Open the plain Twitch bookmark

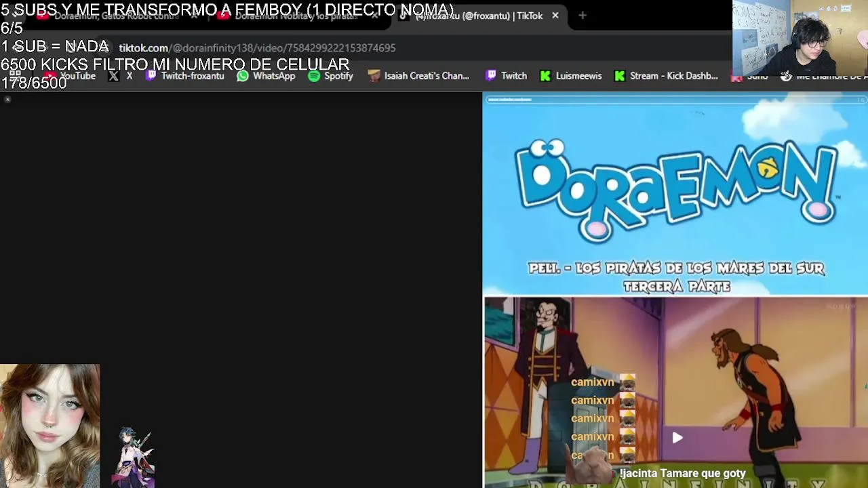(506, 76)
